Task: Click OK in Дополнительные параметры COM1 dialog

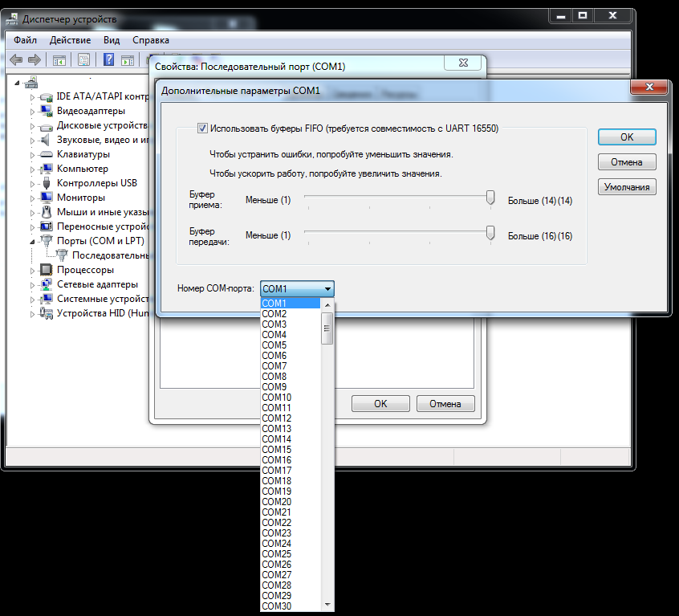Action: [627, 137]
